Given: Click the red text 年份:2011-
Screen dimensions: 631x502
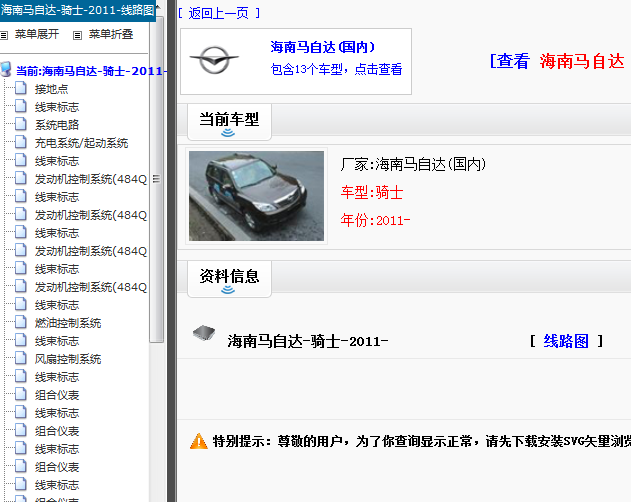Looking at the screenshot, I should 375,220.
